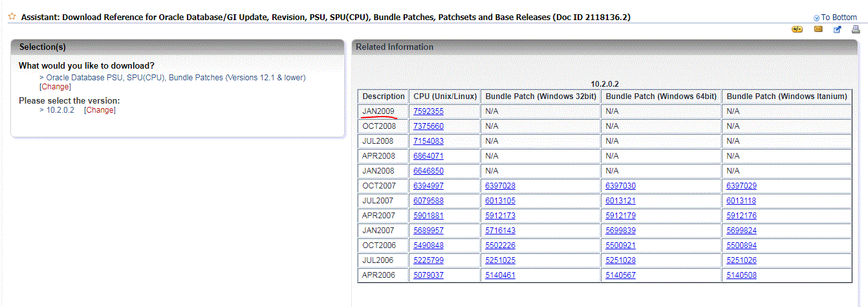Open Windows 32bit bundle patch 5912173
Image resolution: width=868 pixels, height=307 pixels.
(500, 216)
